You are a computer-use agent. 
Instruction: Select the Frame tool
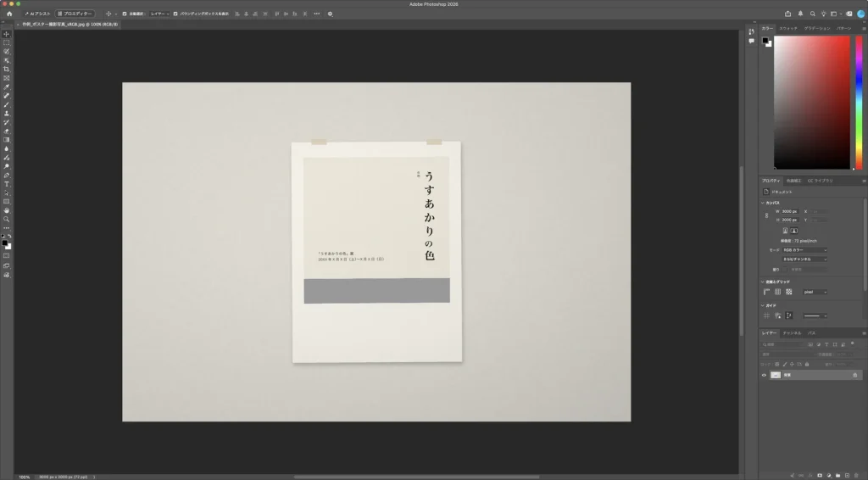[7, 78]
